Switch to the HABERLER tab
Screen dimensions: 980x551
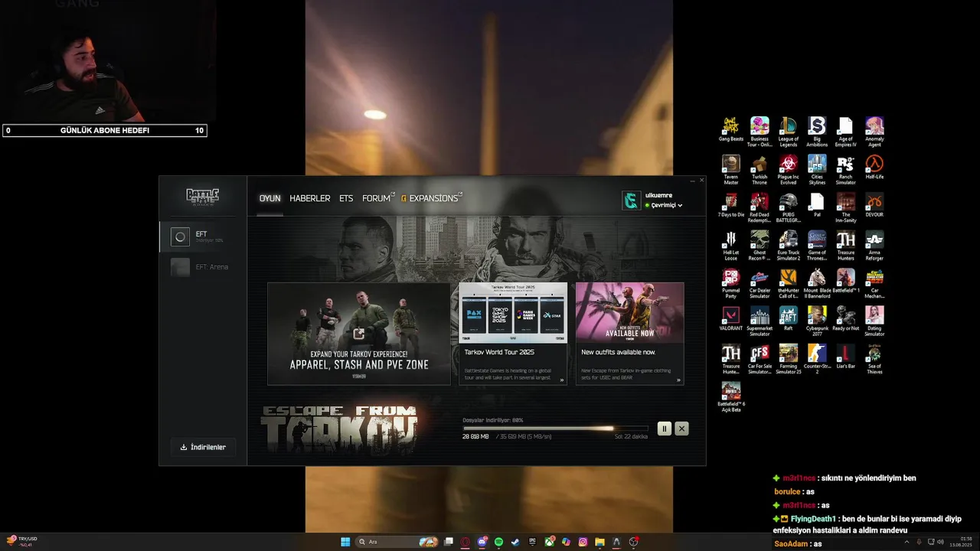309,198
